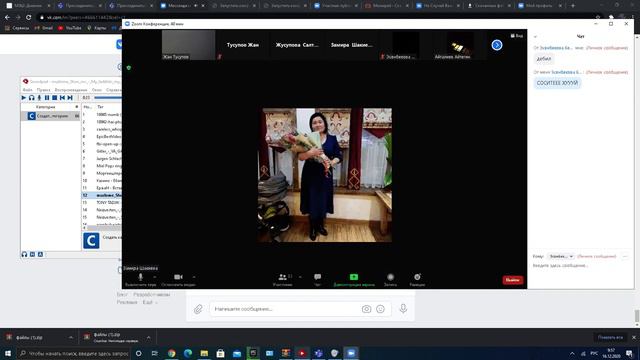Select sound row number 1 in Soundpad list
This screenshot has width=640, height=360.
pyautogui.click(x=102, y=115)
